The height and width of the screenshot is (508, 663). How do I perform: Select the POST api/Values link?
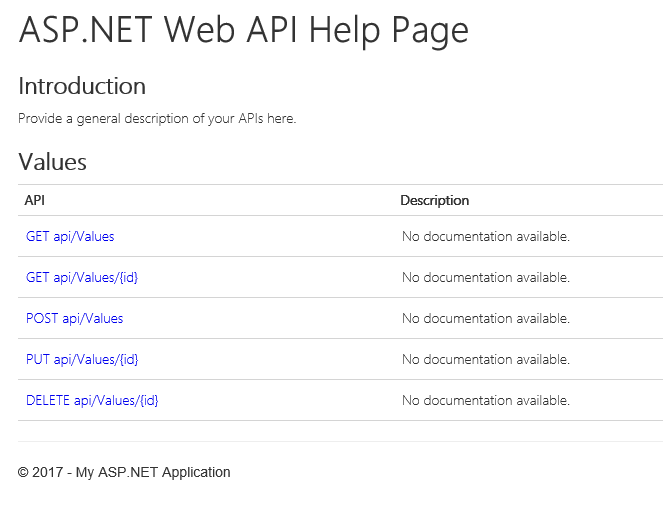[x=74, y=319]
